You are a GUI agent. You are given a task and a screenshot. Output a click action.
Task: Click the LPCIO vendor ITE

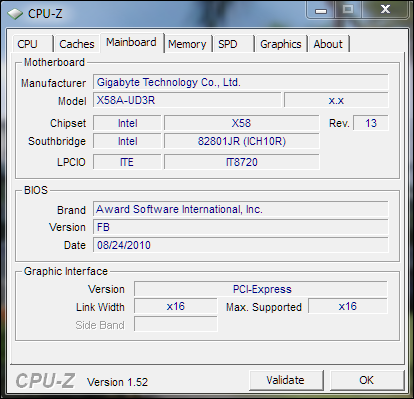coord(127,162)
